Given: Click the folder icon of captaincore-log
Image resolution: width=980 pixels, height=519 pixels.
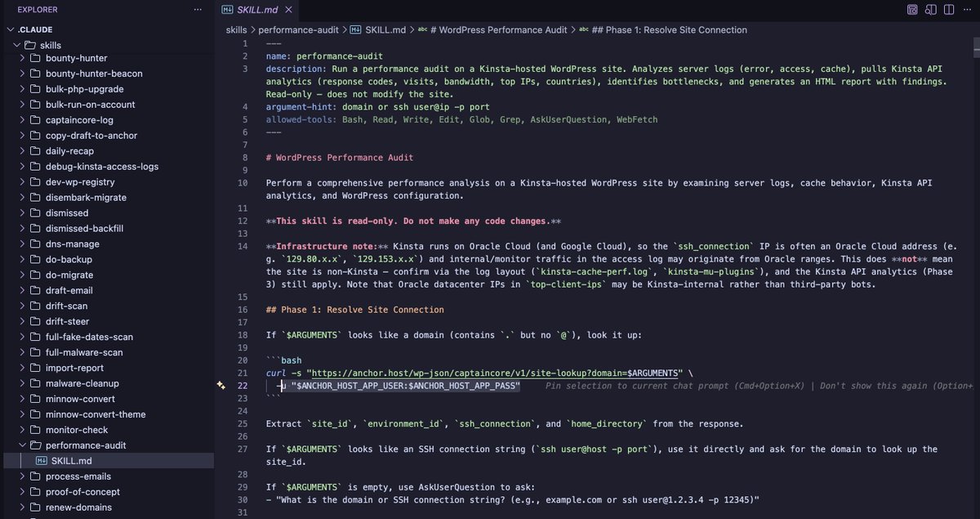Looking at the screenshot, I should (35, 120).
